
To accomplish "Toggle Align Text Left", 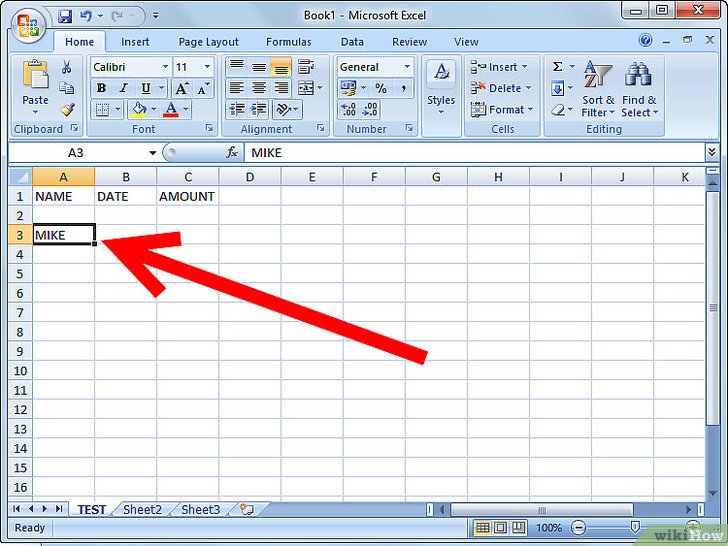I will tap(236, 88).
